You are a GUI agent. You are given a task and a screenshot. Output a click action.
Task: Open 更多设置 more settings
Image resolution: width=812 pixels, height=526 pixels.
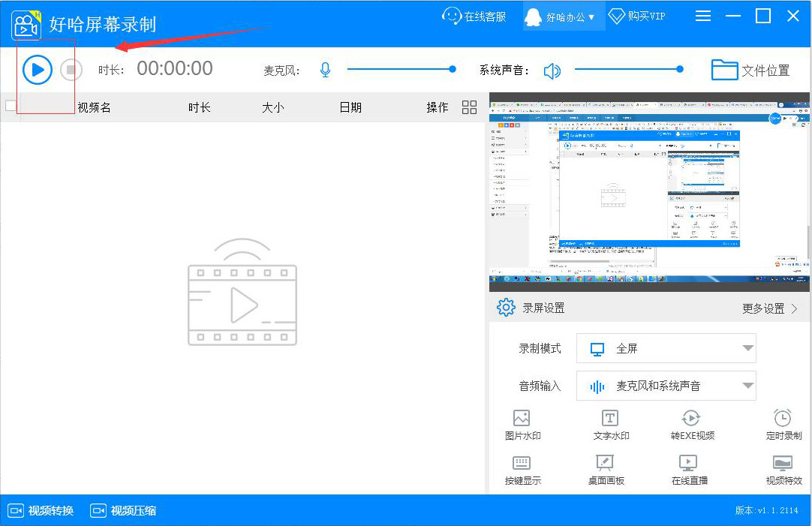point(770,308)
